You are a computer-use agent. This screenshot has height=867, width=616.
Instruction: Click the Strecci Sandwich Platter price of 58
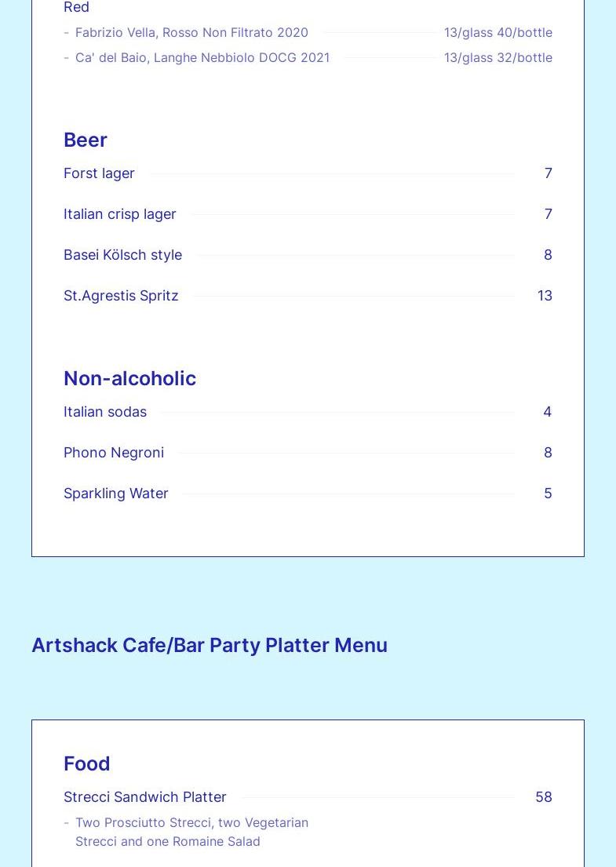click(x=543, y=796)
